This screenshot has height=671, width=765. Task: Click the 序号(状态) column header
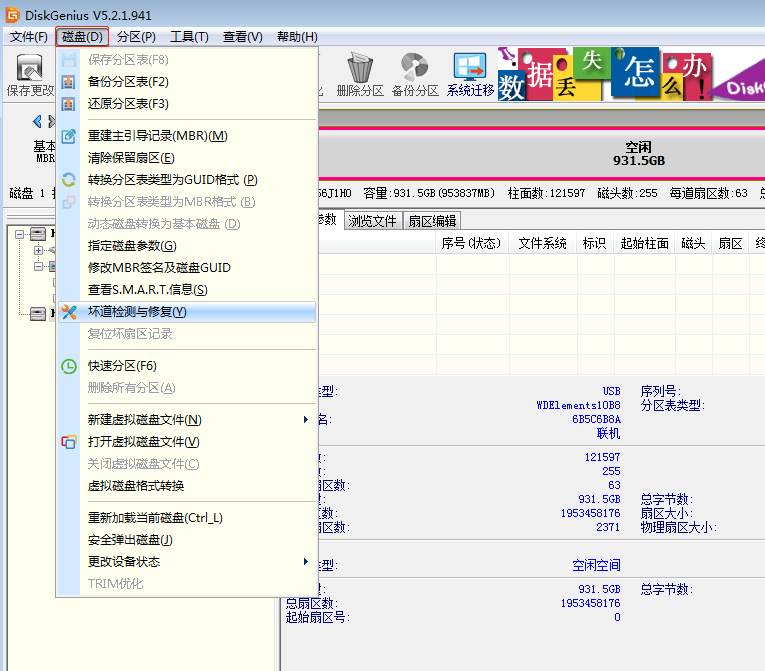point(471,244)
